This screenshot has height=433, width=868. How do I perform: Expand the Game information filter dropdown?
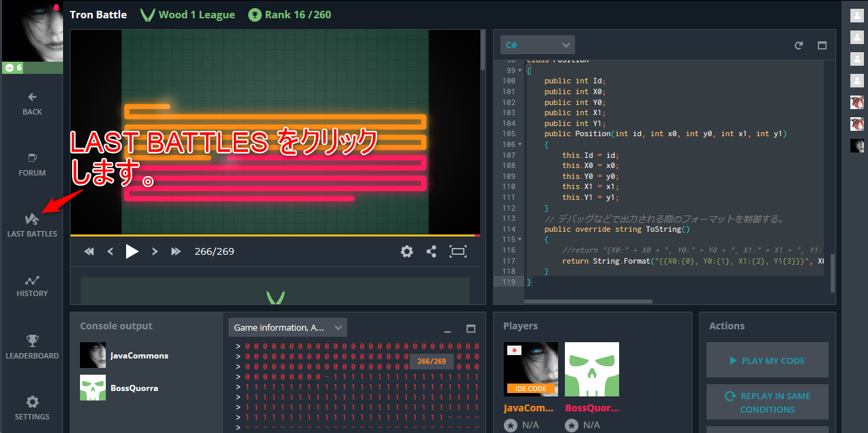(x=288, y=327)
